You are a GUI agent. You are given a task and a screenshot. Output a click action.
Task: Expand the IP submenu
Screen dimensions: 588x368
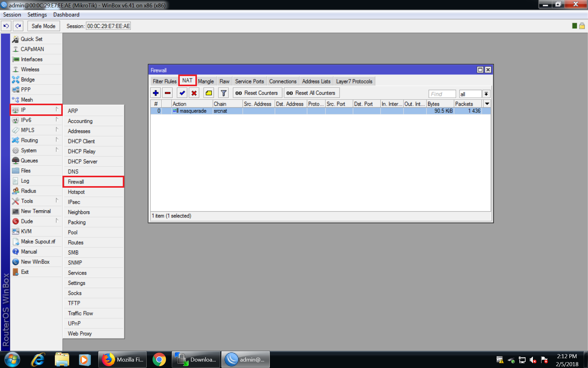click(36, 110)
